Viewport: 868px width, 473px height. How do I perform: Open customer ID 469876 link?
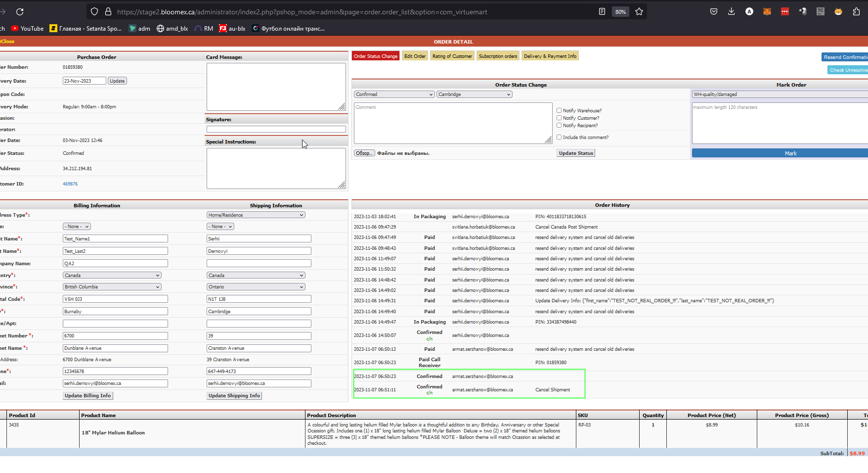pyautogui.click(x=70, y=184)
